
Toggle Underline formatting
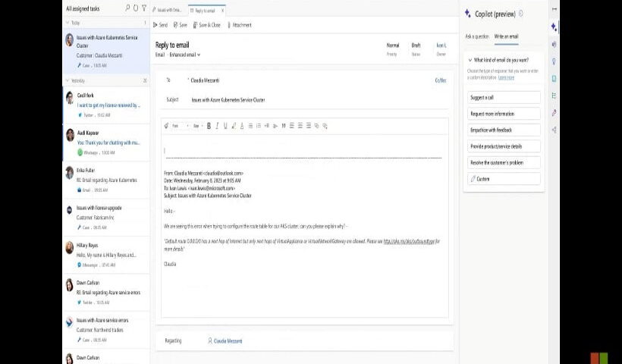tap(225, 126)
